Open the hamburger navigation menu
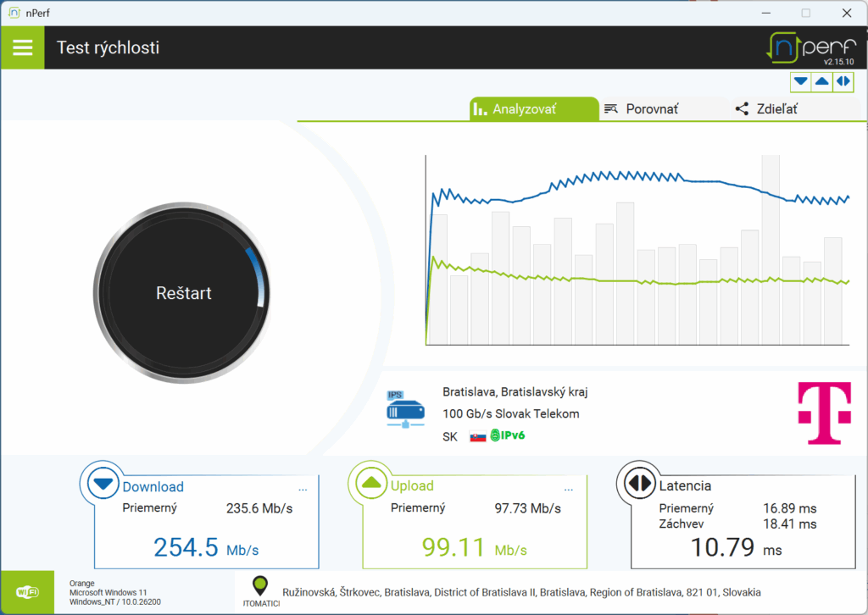 pos(22,47)
